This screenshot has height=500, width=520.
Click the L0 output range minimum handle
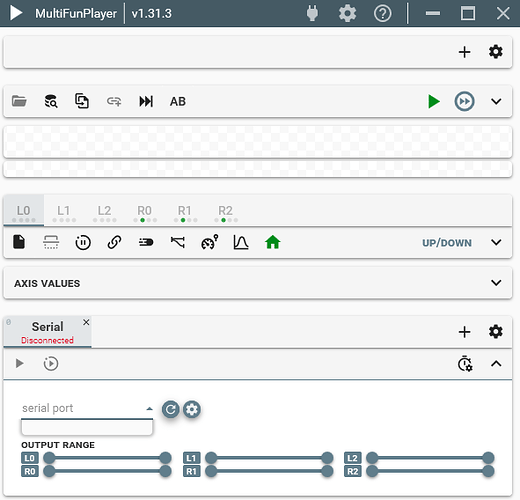tap(49, 458)
